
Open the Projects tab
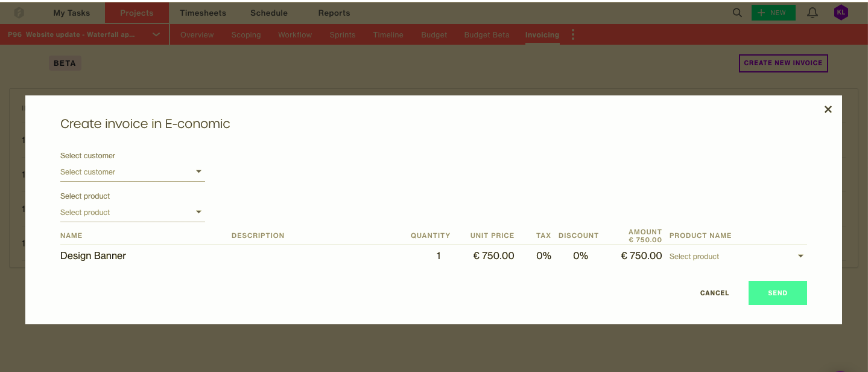click(136, 13)
